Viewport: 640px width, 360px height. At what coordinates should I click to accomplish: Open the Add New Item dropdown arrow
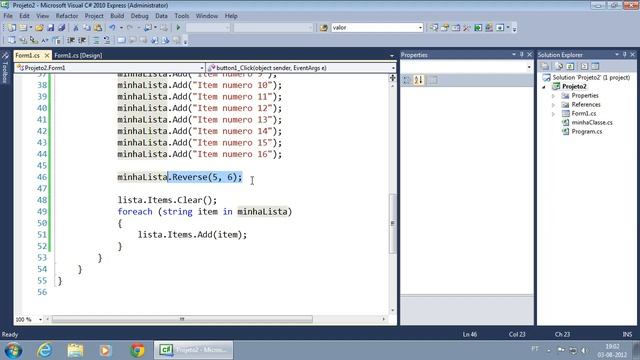(x=31, y=28)
